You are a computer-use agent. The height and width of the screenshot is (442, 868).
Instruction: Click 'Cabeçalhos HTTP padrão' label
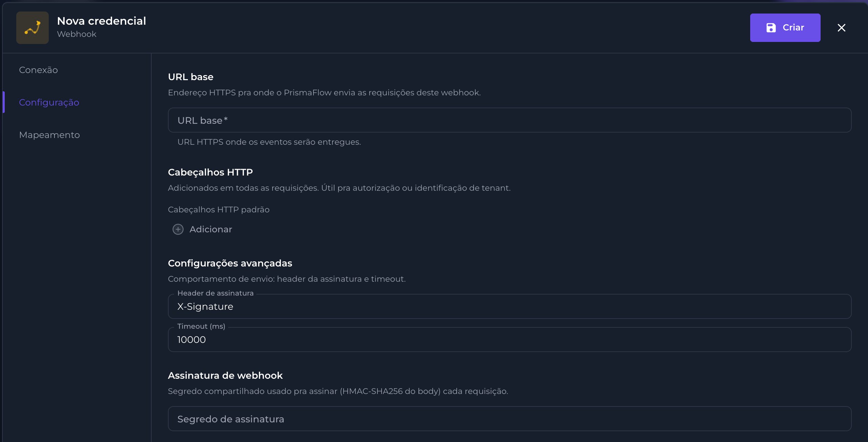(219, 210)
